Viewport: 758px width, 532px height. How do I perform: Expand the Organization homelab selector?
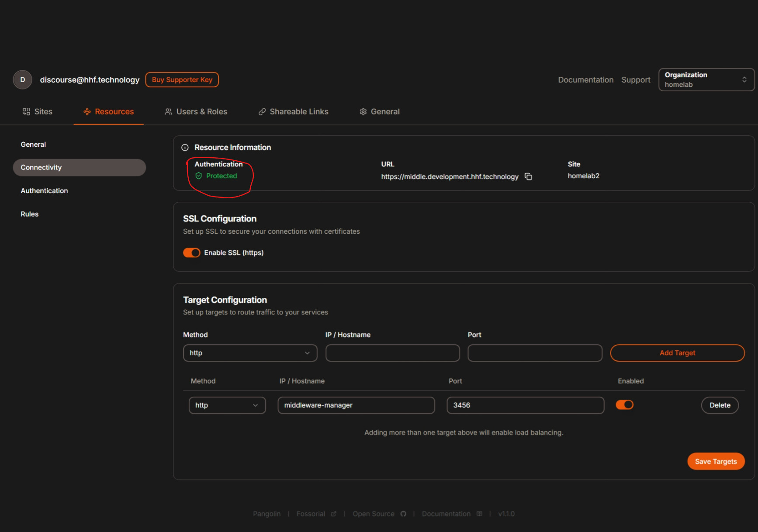[706, 79]
